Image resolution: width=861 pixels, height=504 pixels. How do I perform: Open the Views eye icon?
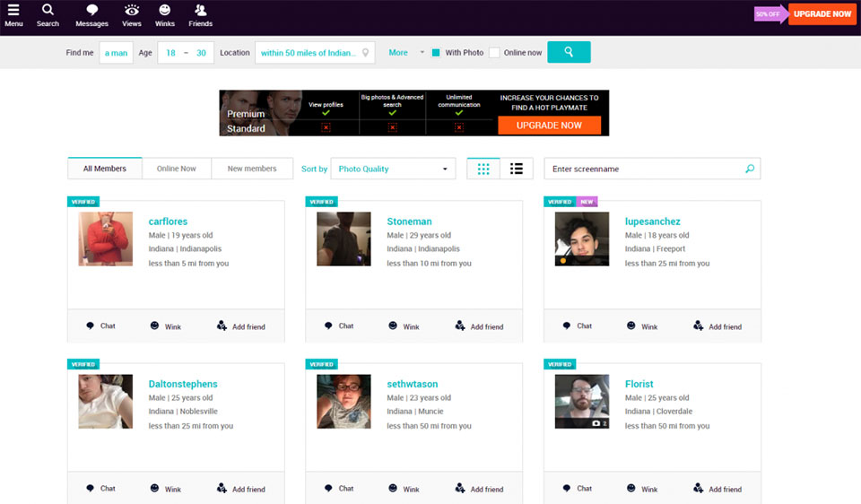point(132,11)
